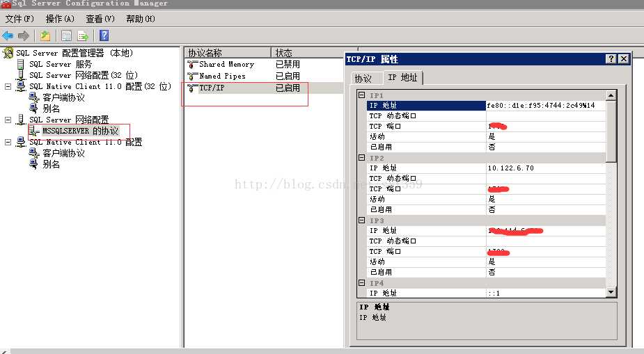Click the MSSQLSERVER 的协议 node icon
The image size is (644, 354).
point(34,131)
